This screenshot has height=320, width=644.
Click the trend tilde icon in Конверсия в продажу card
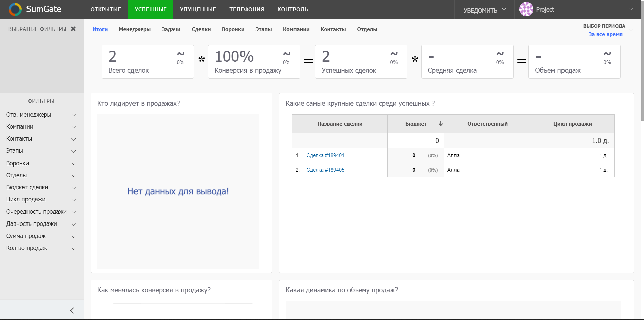pyautogui.click(x=287, y=54)
